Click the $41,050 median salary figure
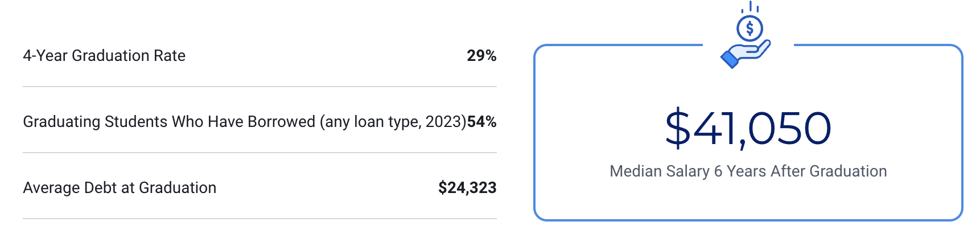980x238 pixels. click(x=748, y=129)
